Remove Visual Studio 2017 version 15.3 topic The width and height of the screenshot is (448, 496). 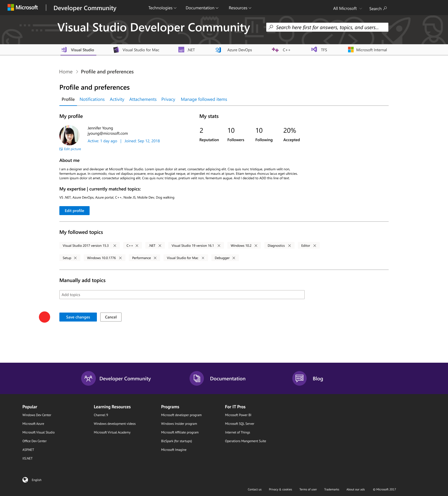click(x=115, y=246)
